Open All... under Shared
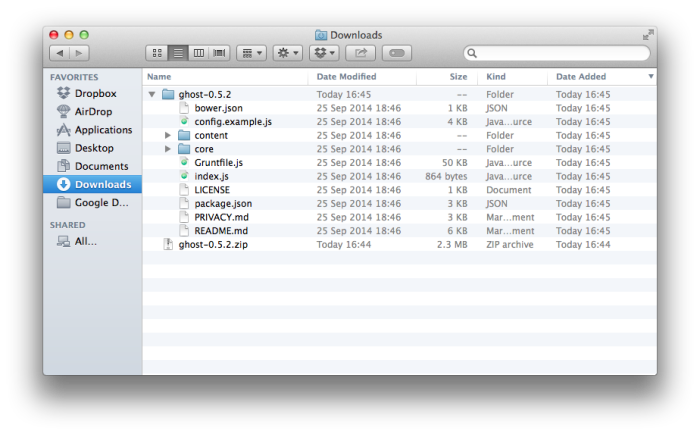This screenshot has height=435, width=700. pyautogui.click(x=92, y=242)
